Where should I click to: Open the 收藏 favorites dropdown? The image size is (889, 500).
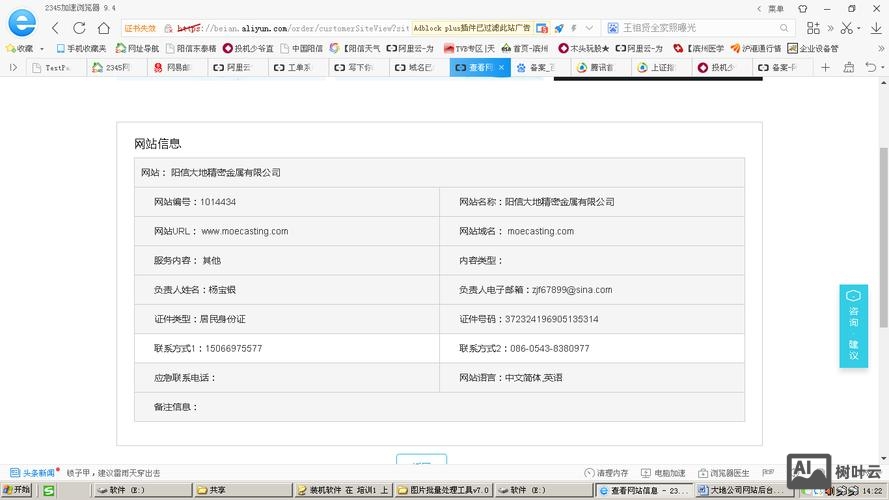[25, 48]
